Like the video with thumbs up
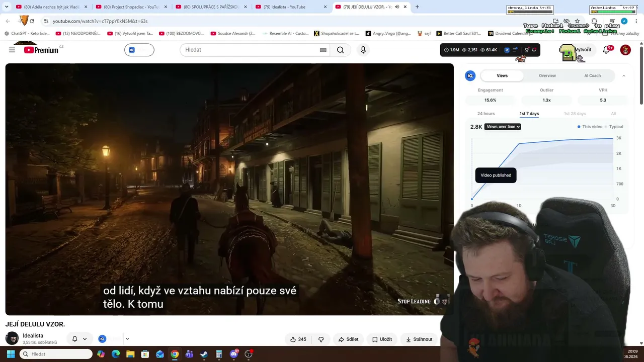644x362 pixels. pos(298,339)
